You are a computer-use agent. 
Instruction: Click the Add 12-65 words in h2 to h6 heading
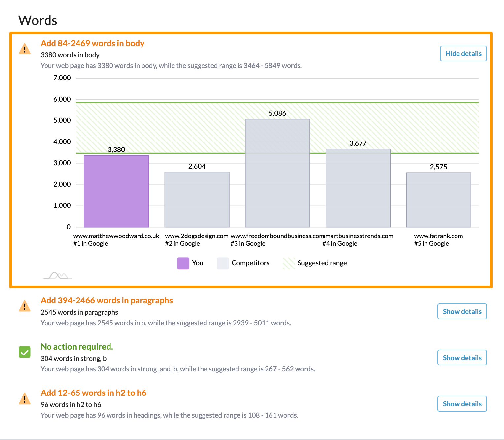(x=93, y=393)
